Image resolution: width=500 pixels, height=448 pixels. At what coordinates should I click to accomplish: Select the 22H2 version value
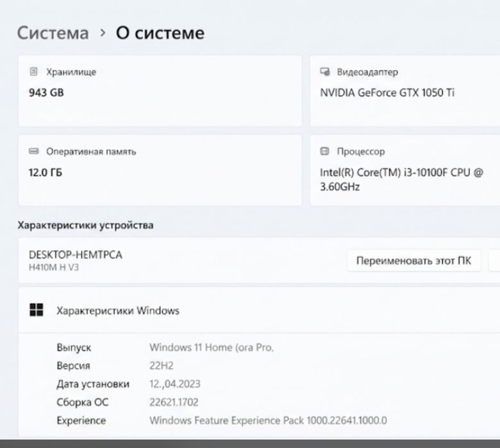(x=162, y=365)
